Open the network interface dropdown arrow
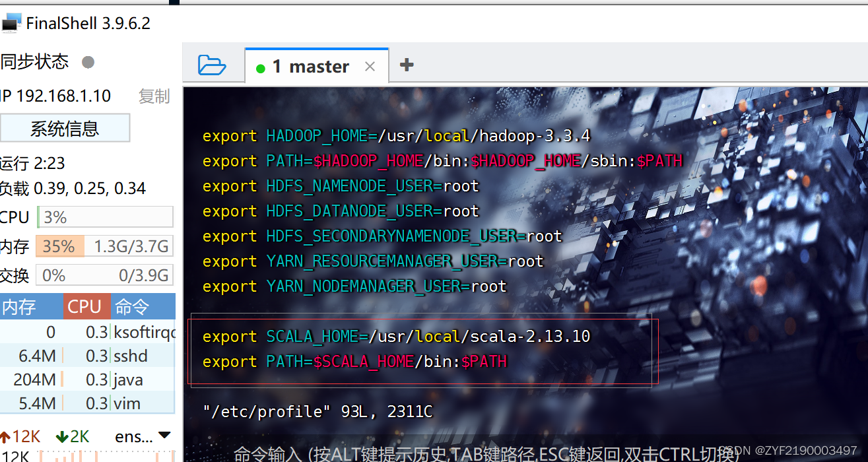Screen dimensions: 868x462 click(164, 436)
